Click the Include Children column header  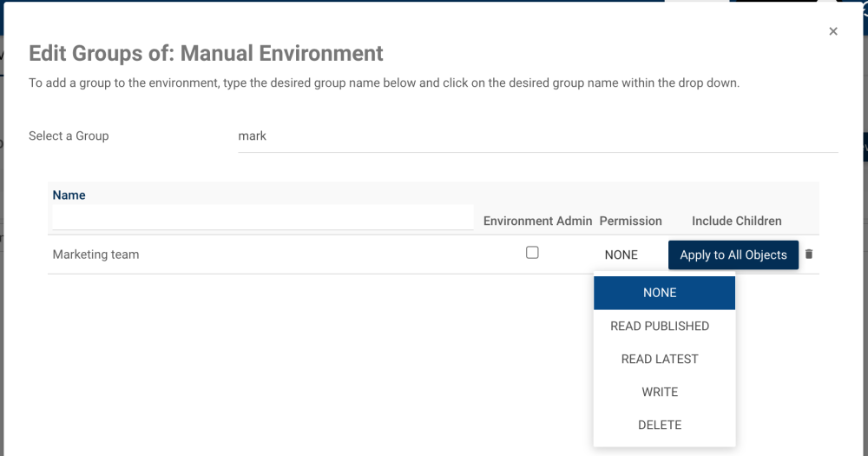(x=736, y=221)
